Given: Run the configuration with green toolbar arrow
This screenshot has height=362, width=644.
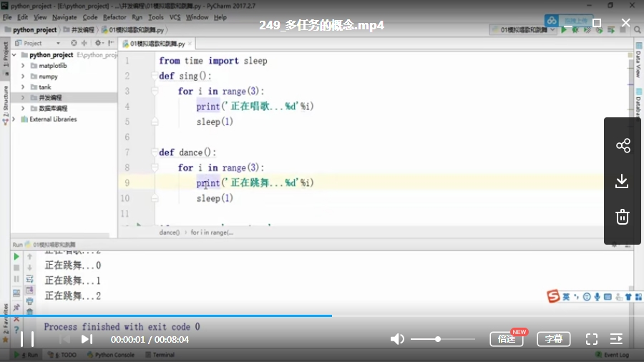Looking at the screenshot, I should (x=564, y=29).
